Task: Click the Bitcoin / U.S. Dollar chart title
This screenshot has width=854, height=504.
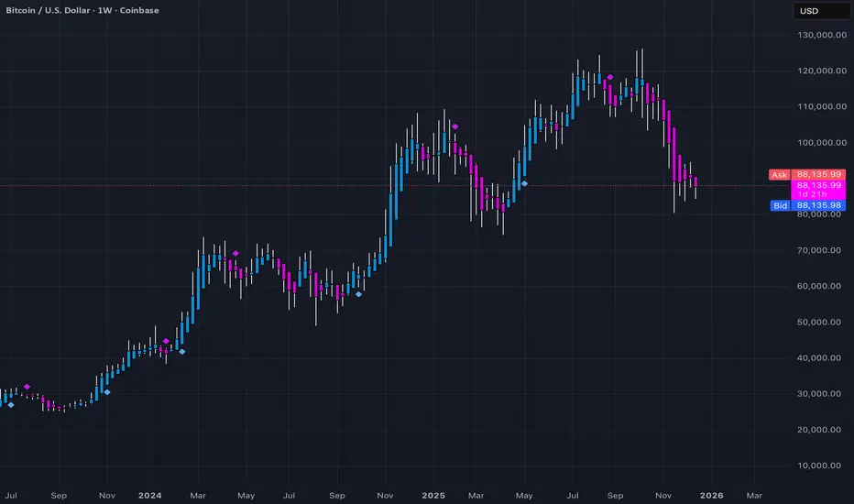Action: 82,10
